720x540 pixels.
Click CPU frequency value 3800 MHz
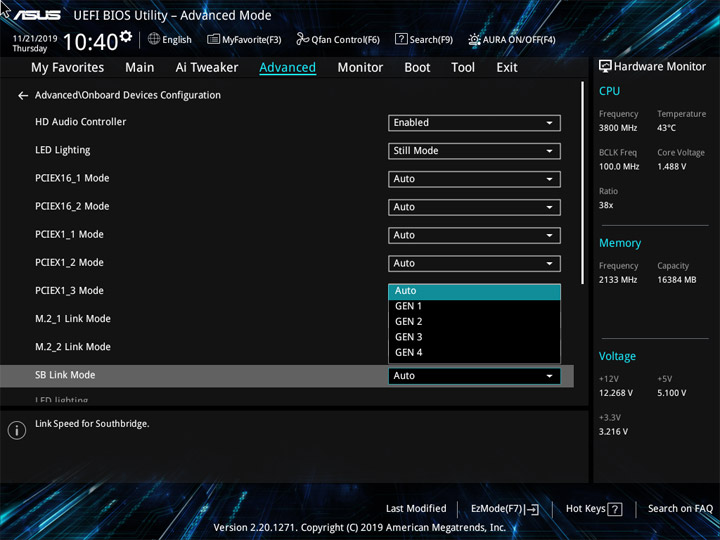click(x=618, y=128)
